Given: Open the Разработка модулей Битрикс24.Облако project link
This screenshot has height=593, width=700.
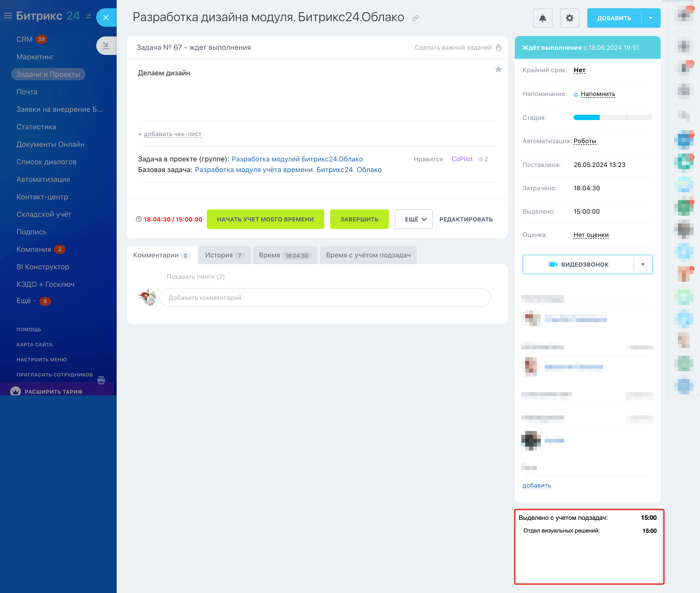Looking at the screenshot, I should click(297, 159).
